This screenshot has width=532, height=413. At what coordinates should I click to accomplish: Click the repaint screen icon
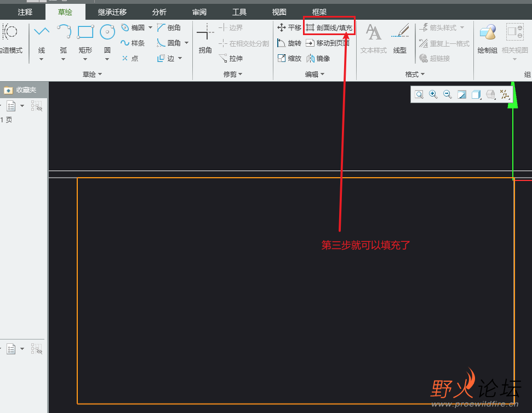pos(462,94)
